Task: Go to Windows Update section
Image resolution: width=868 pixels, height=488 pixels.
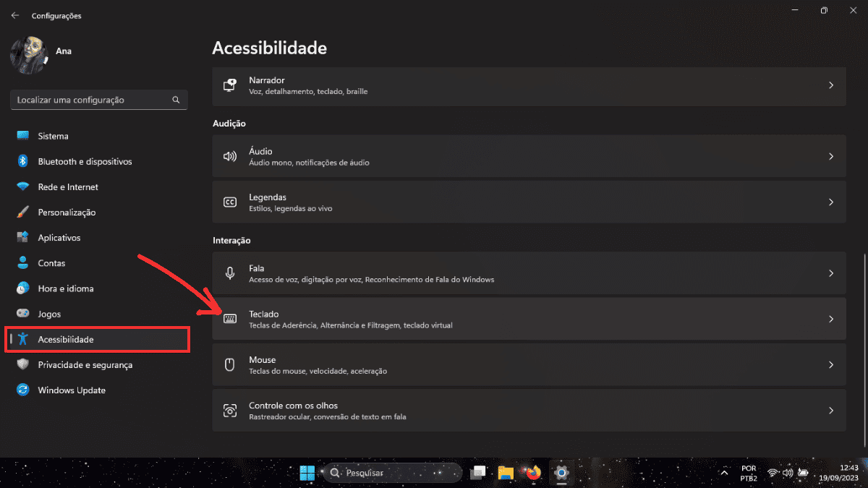Action: (72, 390)
